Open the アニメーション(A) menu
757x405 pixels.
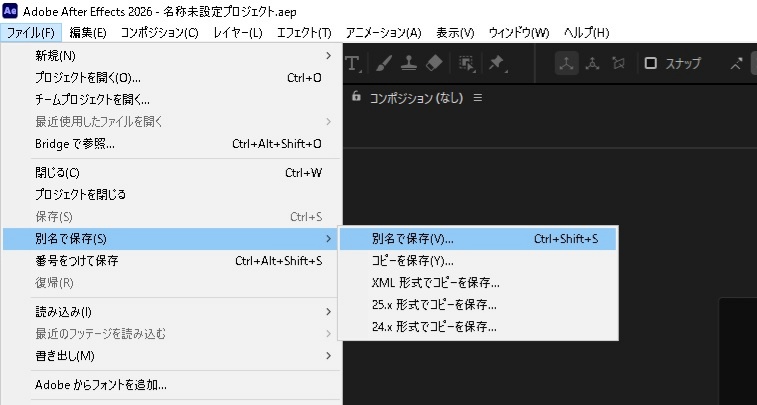click(x=383, y=33)
